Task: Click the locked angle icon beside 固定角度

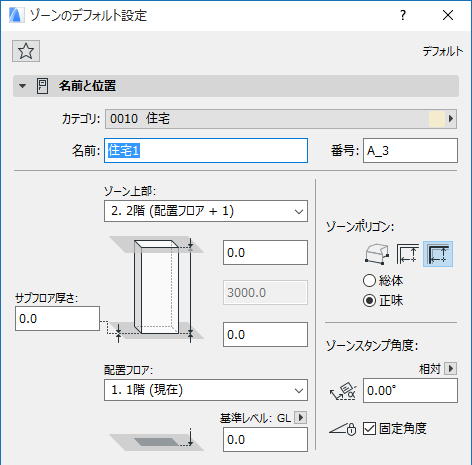Action: 343,428
